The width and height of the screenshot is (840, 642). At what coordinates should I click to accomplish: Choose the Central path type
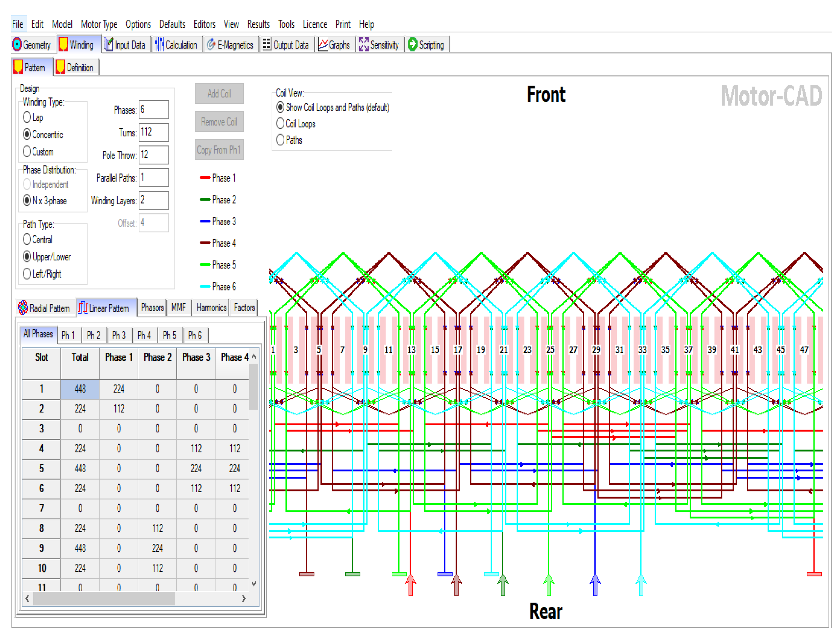tap(27, 240)
